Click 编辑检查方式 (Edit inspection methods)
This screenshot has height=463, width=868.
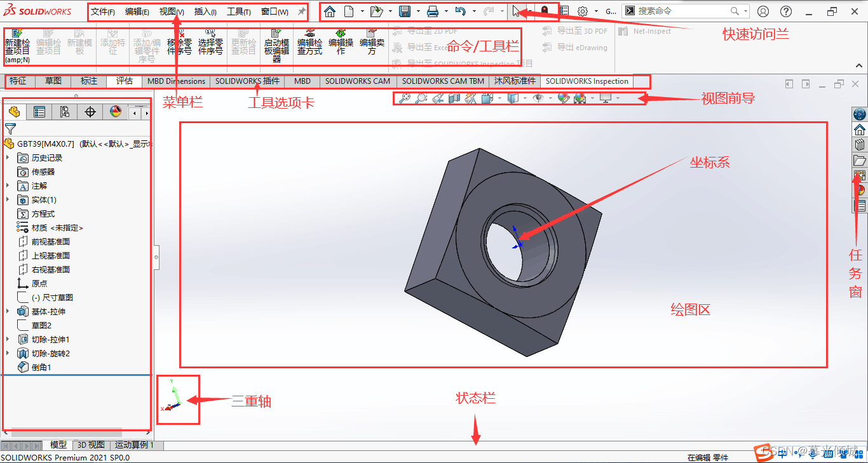tap(309, 42)
